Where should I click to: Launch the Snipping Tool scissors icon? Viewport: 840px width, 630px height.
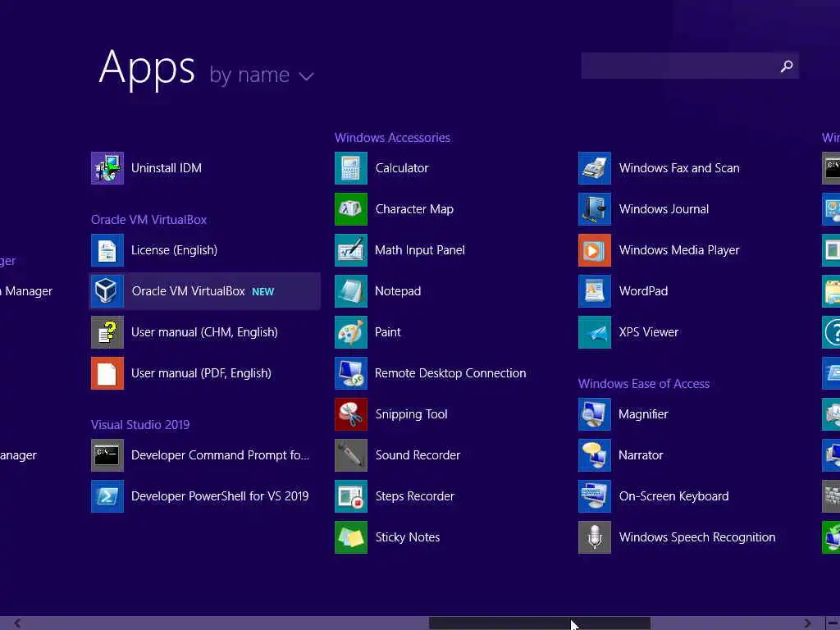(351, 414)
